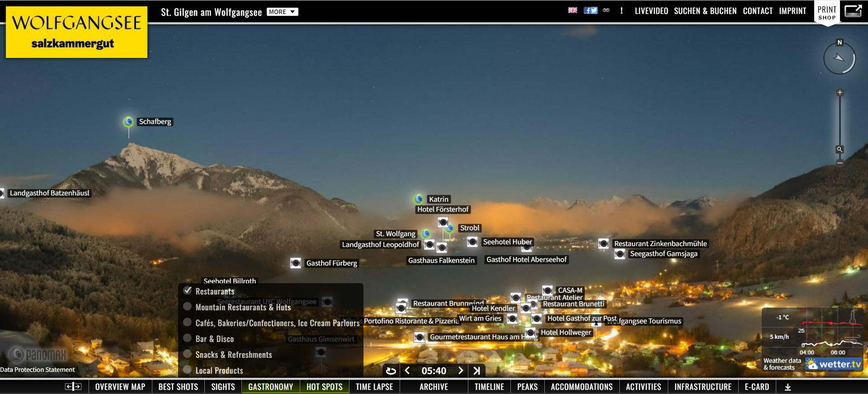Open Weather data & forecasts link
Viewport: 868px width, 394px height.
pyautogui.click(x=782, y=364)
